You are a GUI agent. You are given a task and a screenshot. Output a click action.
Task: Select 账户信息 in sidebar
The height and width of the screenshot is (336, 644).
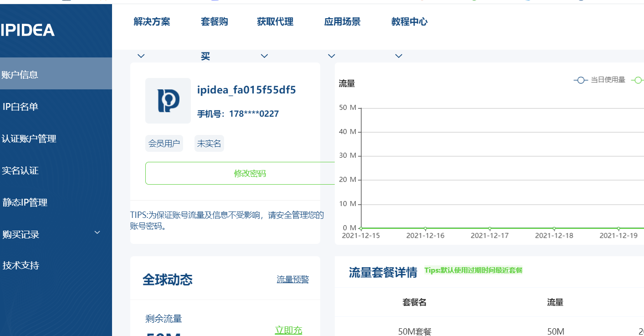[56, 73]
